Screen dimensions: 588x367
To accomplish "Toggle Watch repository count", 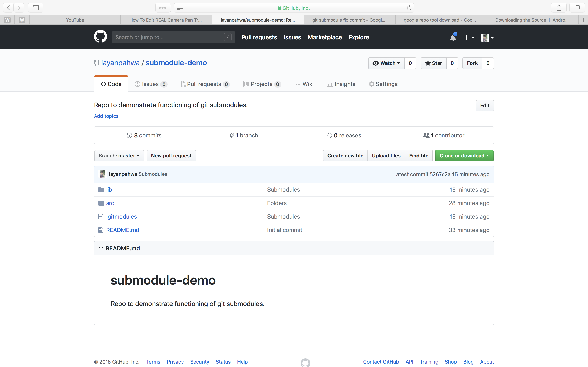I will tap(410, 63).
